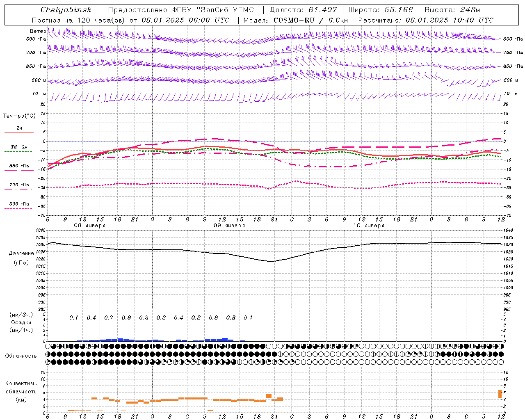The image size is (525, 420).
Task: Click the '700 гПа' temperature legend entry
Action: point(19,185)
